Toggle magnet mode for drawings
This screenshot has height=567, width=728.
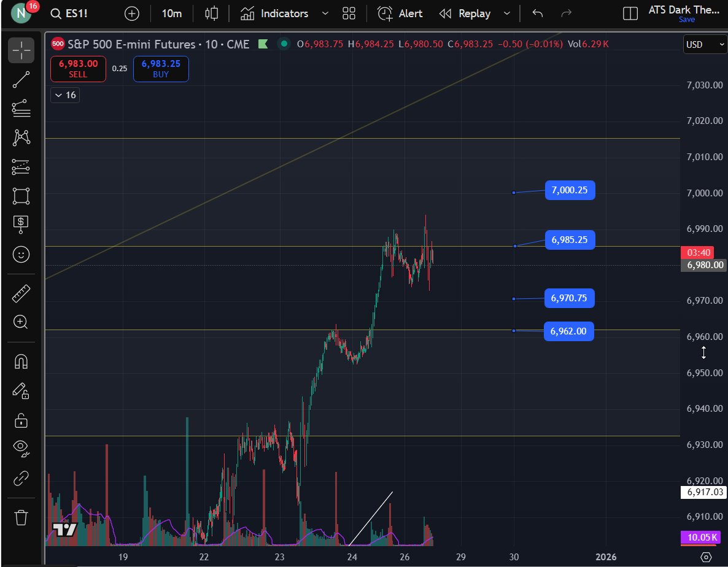click(21, 361)
